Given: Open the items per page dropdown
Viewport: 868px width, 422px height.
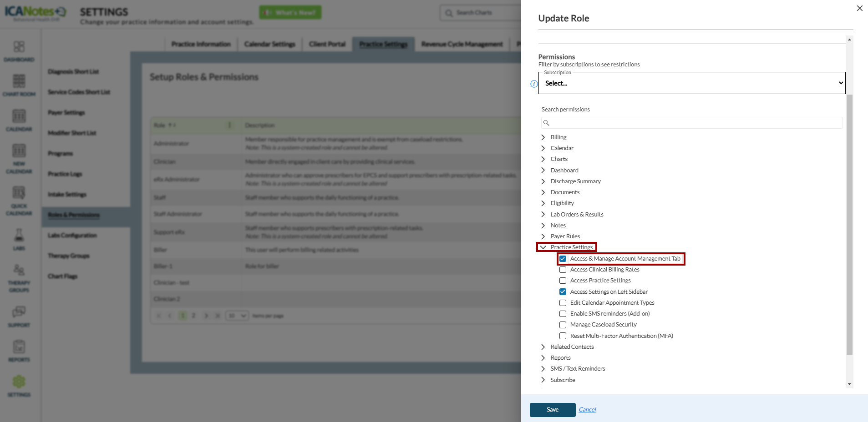Looking at the screenshot, I should 237,316.
